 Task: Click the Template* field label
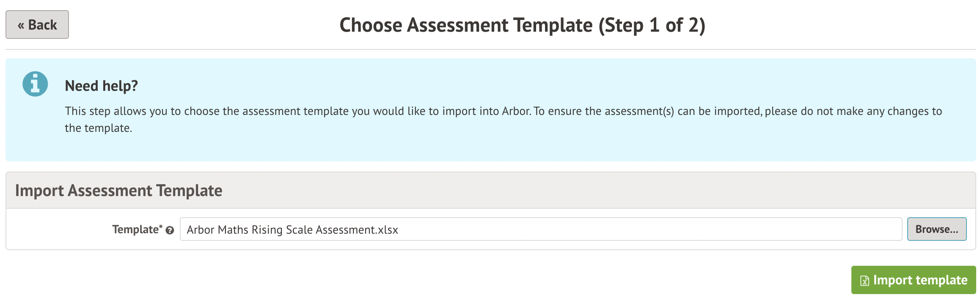[x=135, y=229]
